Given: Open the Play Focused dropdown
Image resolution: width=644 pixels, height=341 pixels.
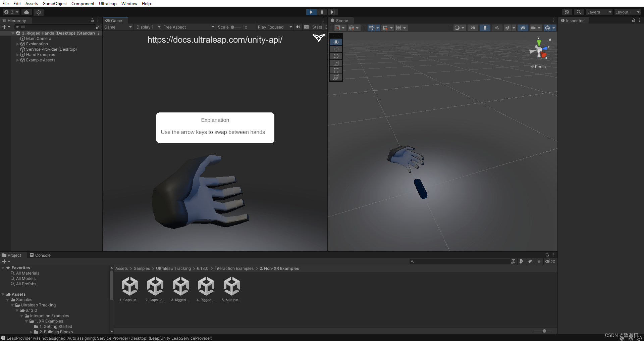Looking at the screenshot, I should 275,27.
